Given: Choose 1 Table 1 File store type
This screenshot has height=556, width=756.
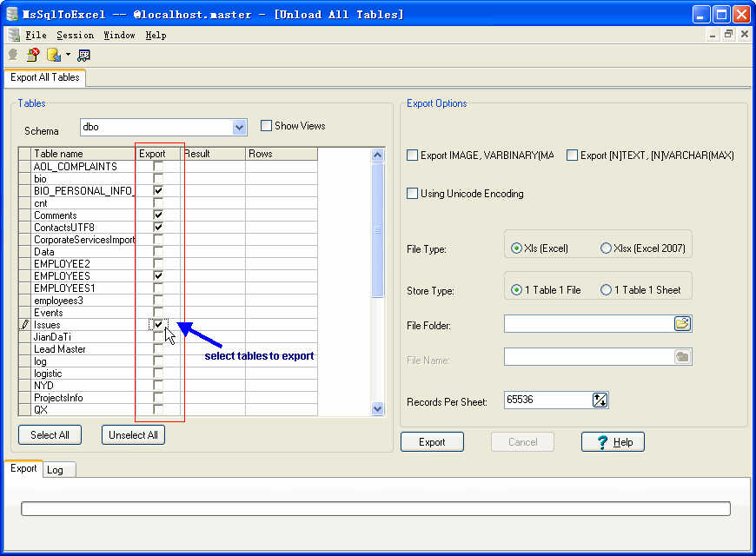Looking at the screenshot, I should pos(516,290).
